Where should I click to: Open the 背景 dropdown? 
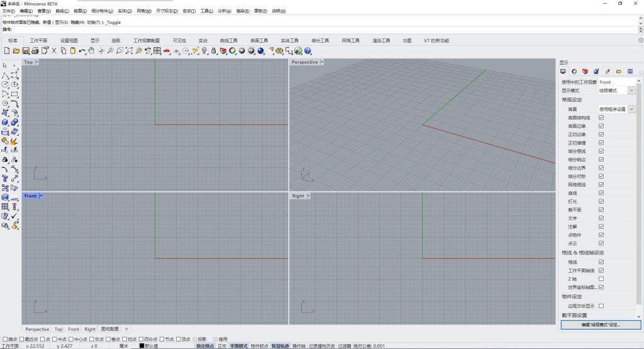tap(631, 109)
